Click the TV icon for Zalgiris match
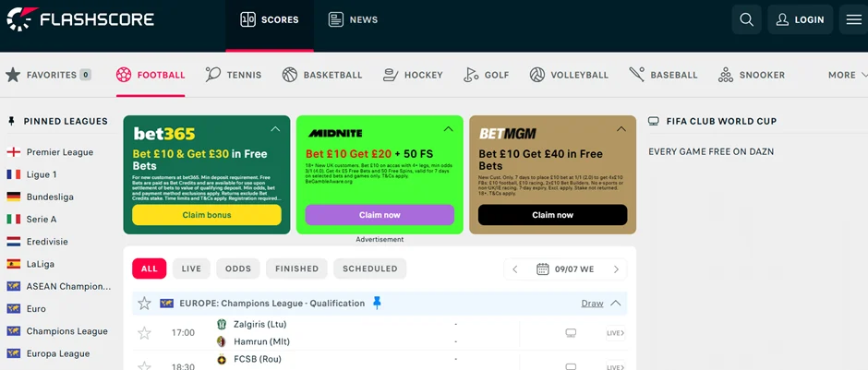Screen dimensions: 868x370 coord(571,333)
